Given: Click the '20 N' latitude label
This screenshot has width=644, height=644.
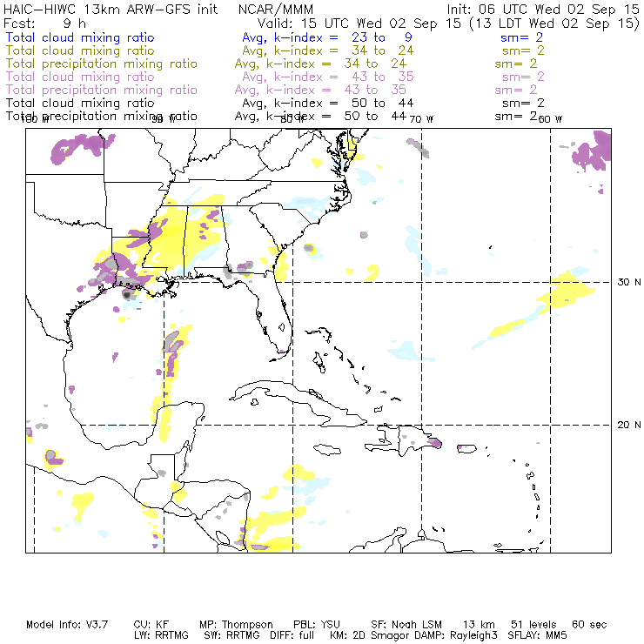Looking at the screenshot, I should click(629, 425).
